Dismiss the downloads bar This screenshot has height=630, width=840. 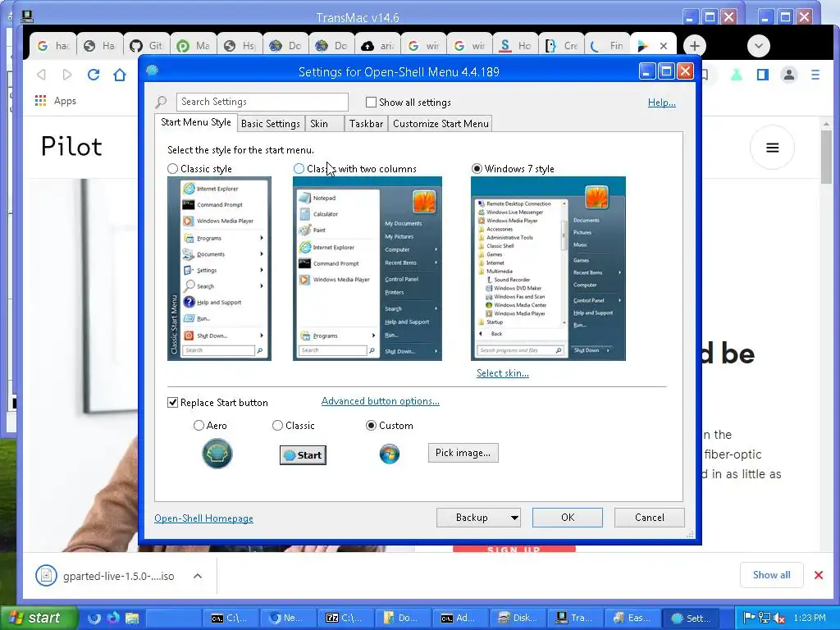[819, 575]
